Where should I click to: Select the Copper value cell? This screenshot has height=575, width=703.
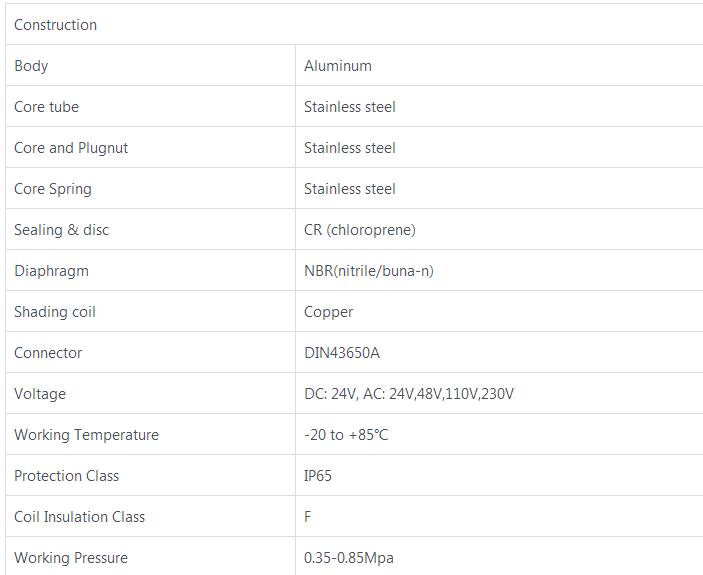coord(329,312)
